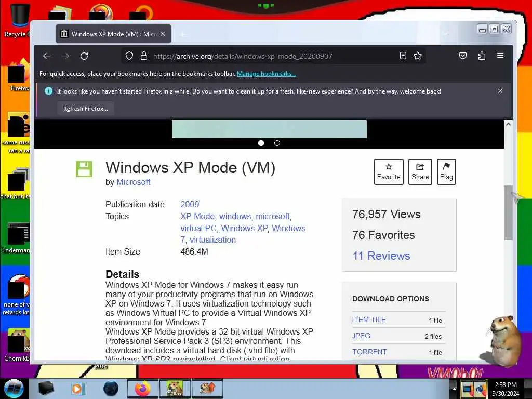Open the 2009 publication date link
The image size is (532, 399).
(190, 204)
